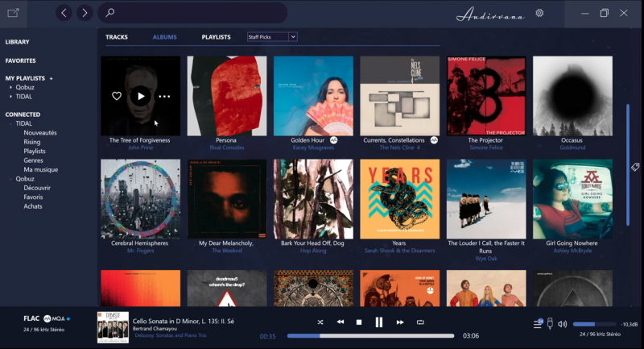
Task: Go back with the left arrow button
Action: [64, 13]
